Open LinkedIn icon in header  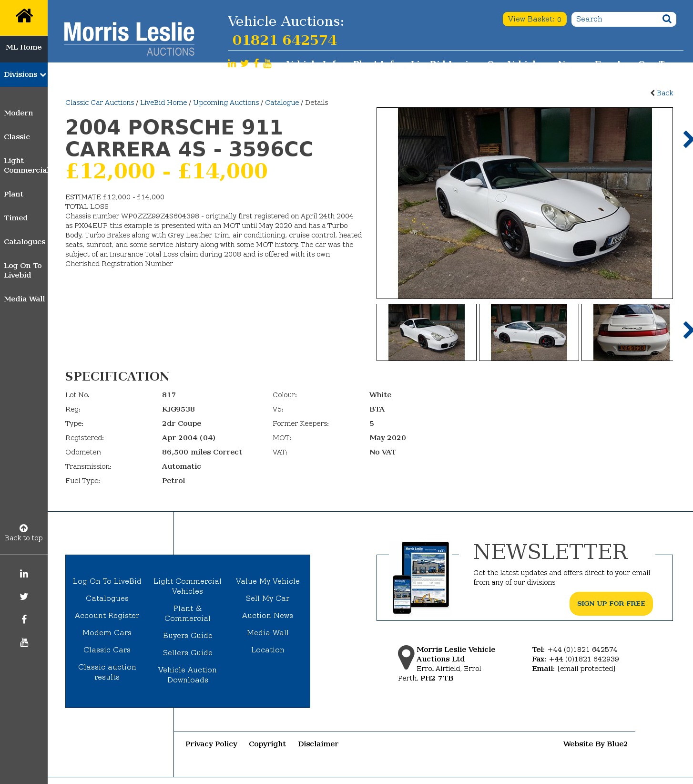pos(232,63)
